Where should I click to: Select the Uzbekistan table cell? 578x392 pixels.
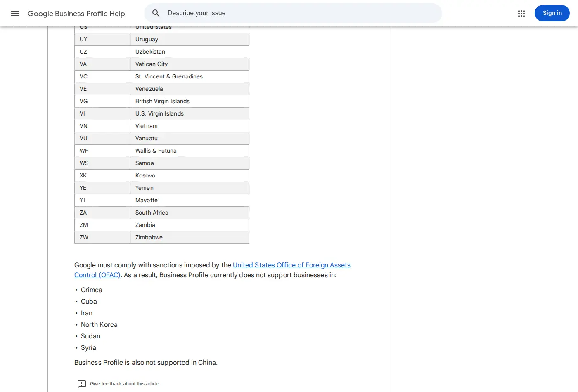tap(190, 52)
